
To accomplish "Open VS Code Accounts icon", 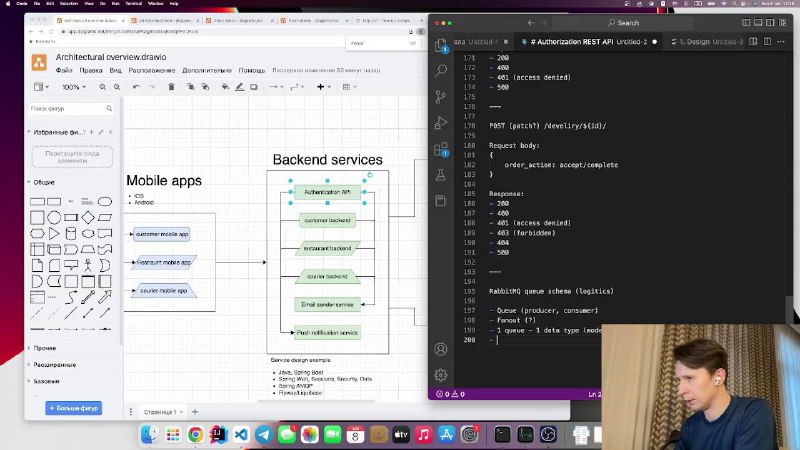I will click(x=441, y=349).
